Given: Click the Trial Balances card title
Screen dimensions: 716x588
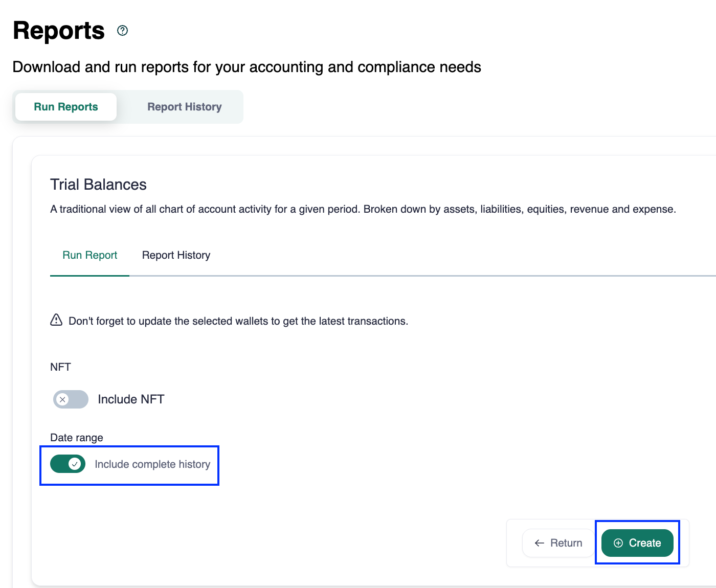Looking at the screenshot, I should pyautogui.click(x=98, y=185).
